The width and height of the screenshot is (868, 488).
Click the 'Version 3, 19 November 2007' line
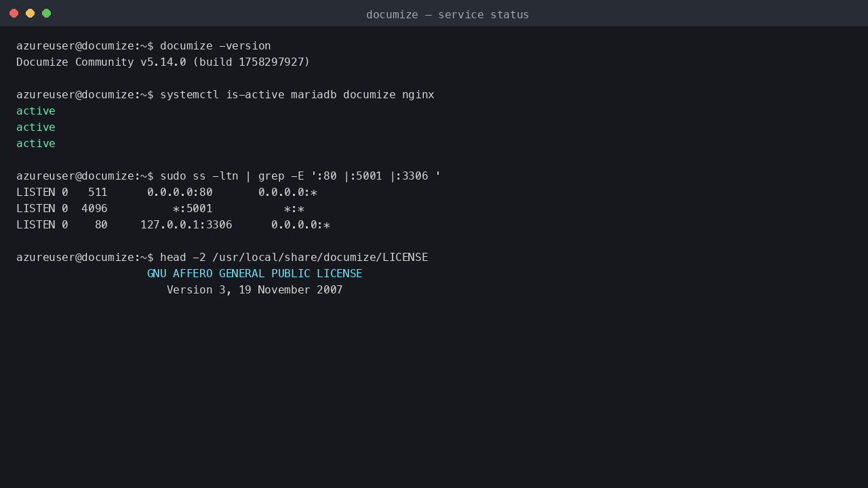[x=255, y=290]
